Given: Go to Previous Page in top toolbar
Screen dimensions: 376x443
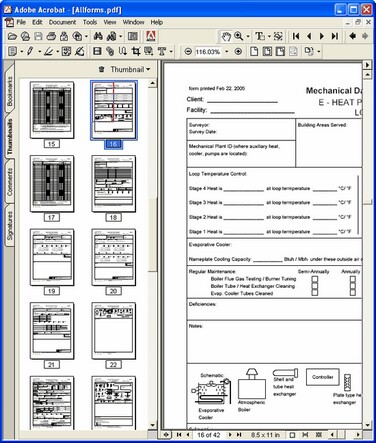Looking at the screenshot, I should click(309, 36).
